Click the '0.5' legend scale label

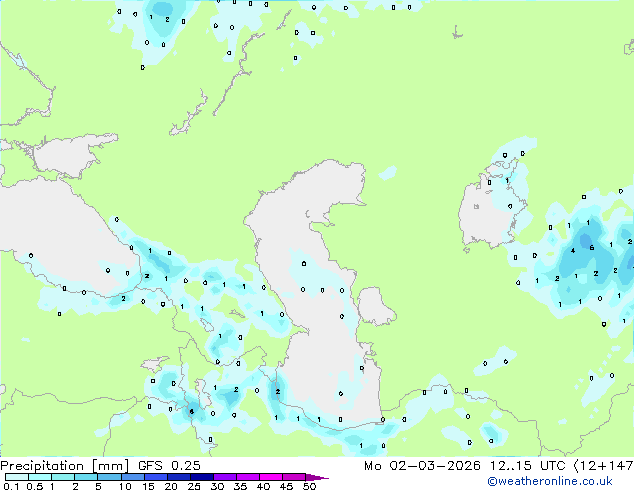[x=35, y=486]
